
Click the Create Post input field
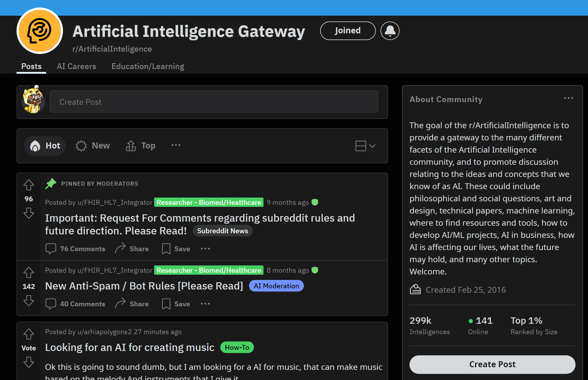click(x=214, y=102)
